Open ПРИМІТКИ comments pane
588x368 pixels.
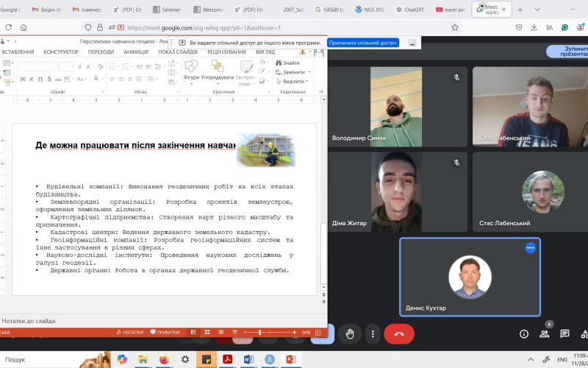click(x=165, y=333)
